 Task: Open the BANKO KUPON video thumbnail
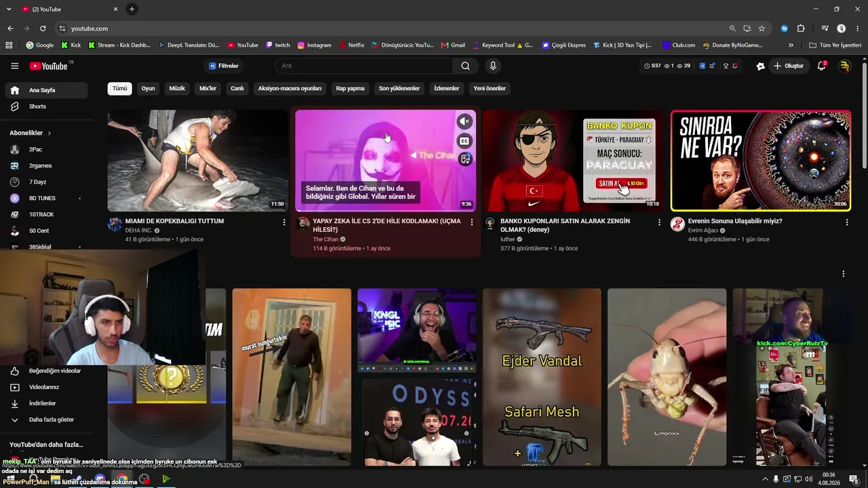click(573, 161)
